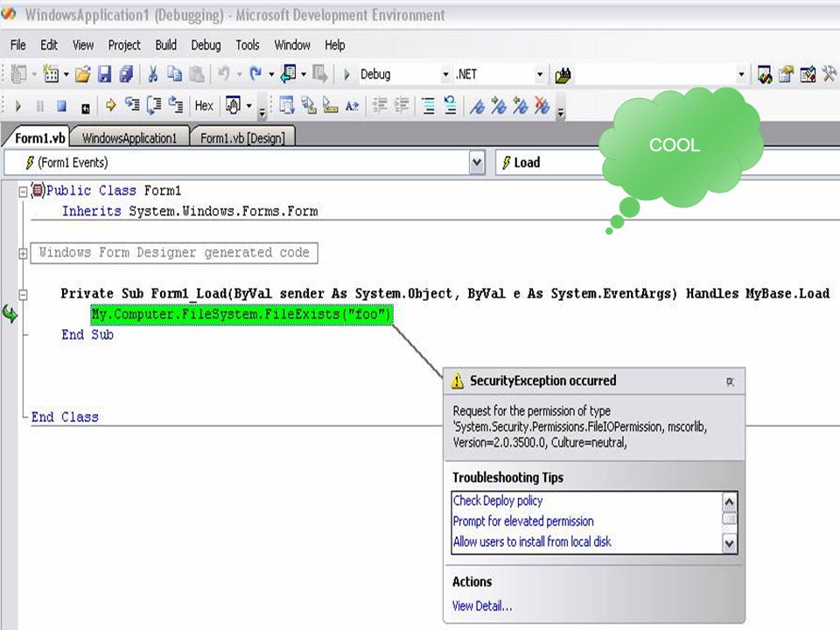Click the Restart debugging icon

[85, 108]
